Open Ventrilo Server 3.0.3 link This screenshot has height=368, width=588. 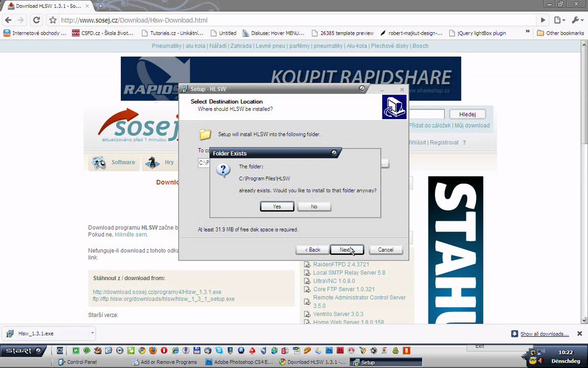pyautogui.click(x=338, y=314)
